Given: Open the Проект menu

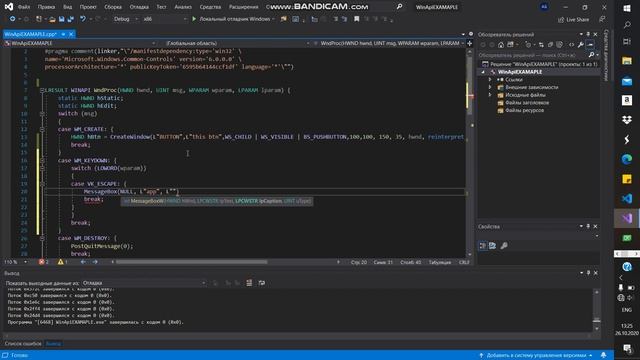Looking at the screenshot, I should point(88,7).
